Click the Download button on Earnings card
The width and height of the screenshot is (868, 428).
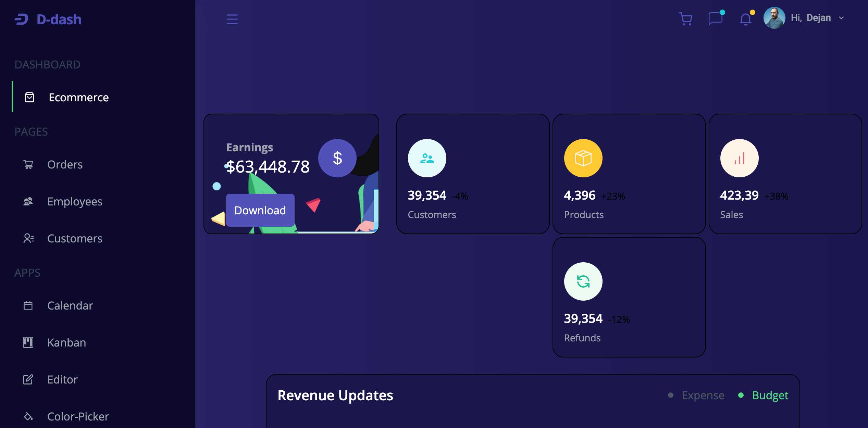pyautogui.click(x=260, y=210)
